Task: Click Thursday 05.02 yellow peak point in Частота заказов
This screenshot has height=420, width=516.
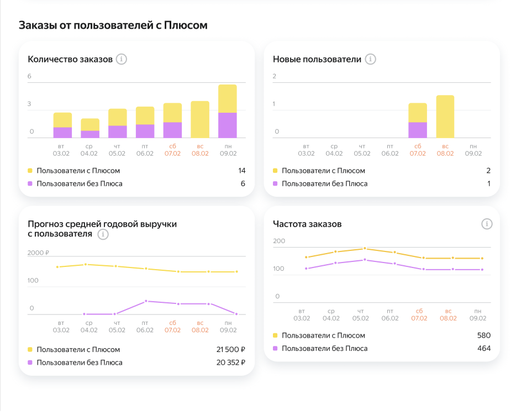Action: click(364, 248)
